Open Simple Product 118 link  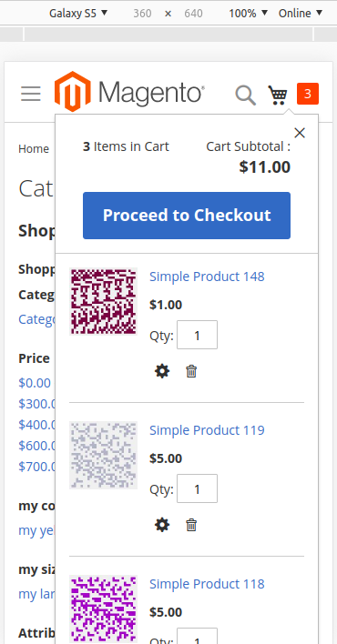pyautogui.click(x=207, y=584)
